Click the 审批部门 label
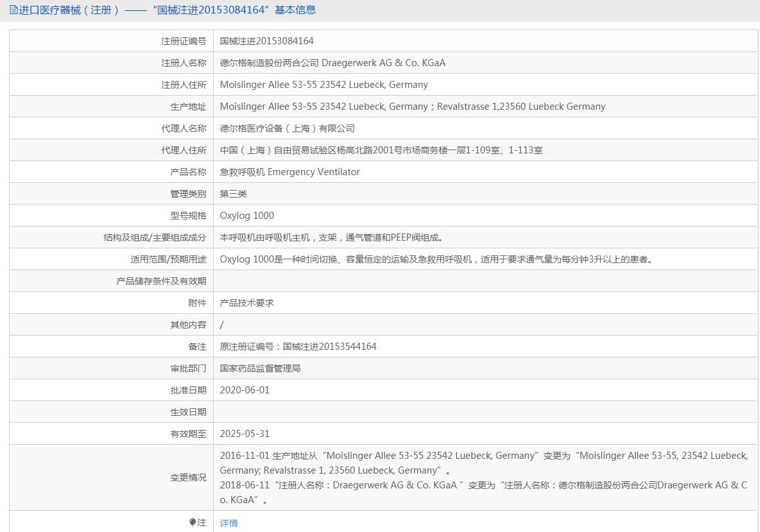760x532 pixels. [188, 368]
